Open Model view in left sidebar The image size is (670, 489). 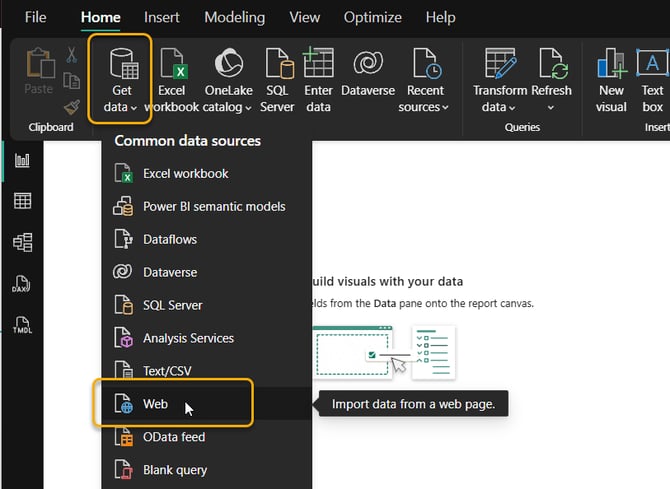[x=22, y=242]
